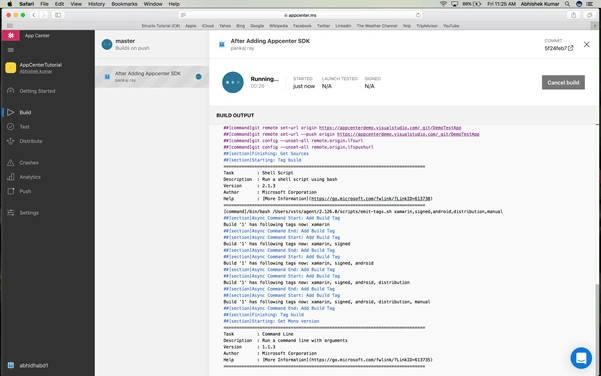This screenshot has height=376, width=601.
Task: Show Safari tab overview
Action: tap(589, 15)
